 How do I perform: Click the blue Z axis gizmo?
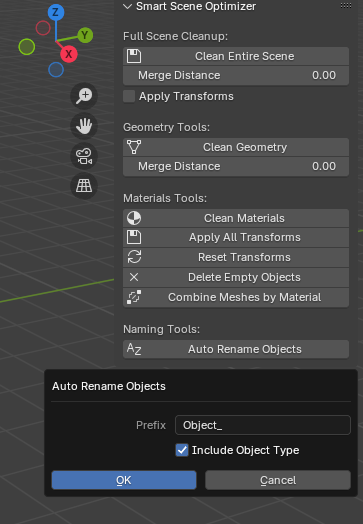point(56,13)
